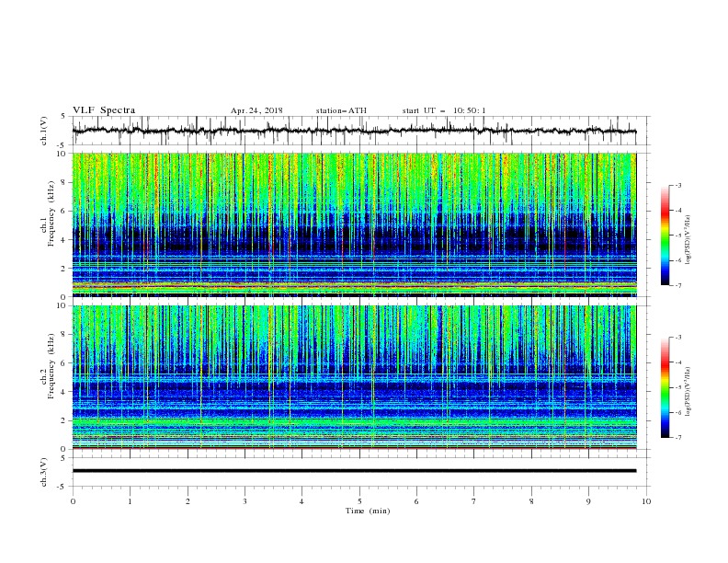Click the "ch.1(V)" y-axis label
728x563 pixels.
click(44, 131)
